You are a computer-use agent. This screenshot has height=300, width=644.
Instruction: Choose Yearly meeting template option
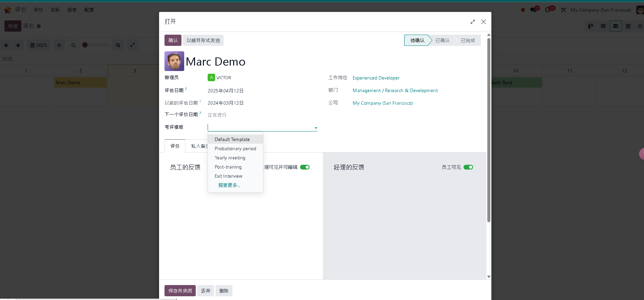point(230,158)
